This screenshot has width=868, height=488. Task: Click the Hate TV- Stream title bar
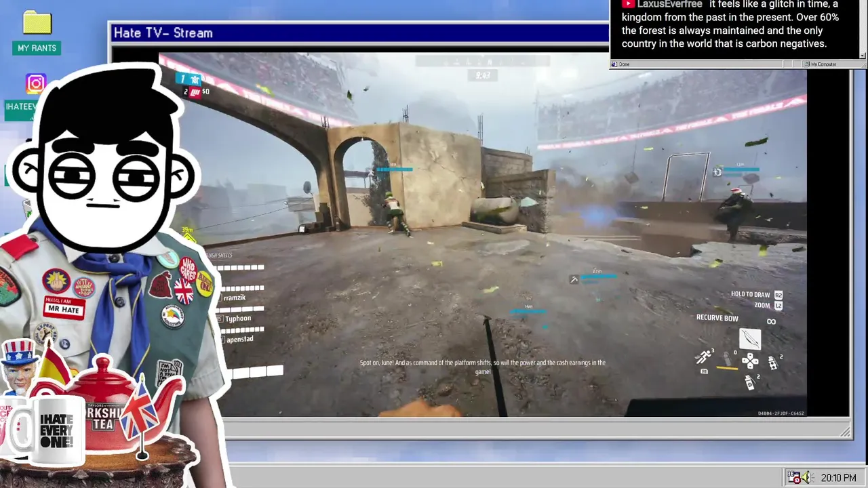tap(359, 33)
